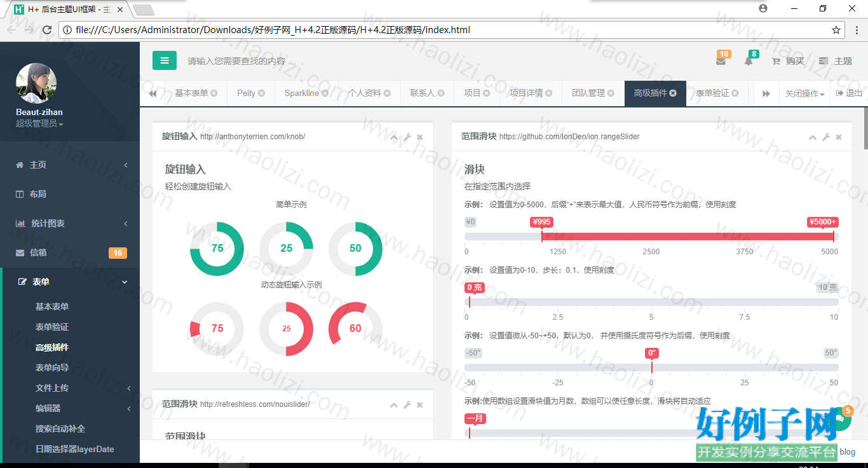
Task: Close the active 高级插件 tab
Action: (x=673, y=93)
